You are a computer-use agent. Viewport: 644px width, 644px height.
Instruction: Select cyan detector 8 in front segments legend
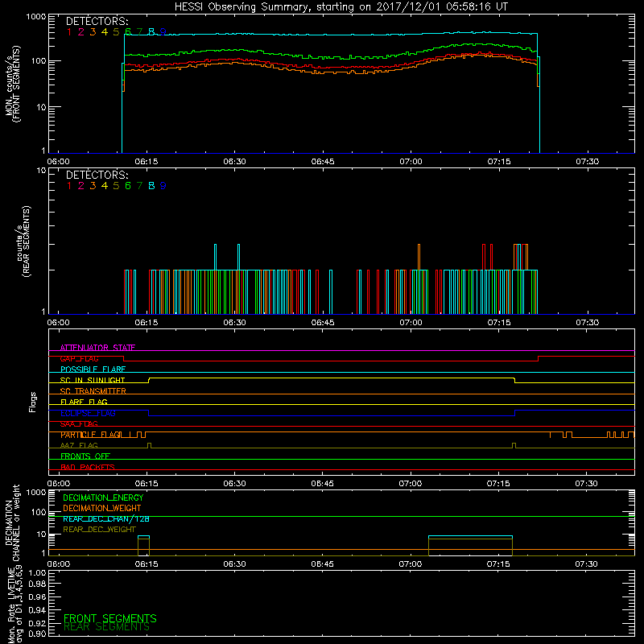pos(151,32)
